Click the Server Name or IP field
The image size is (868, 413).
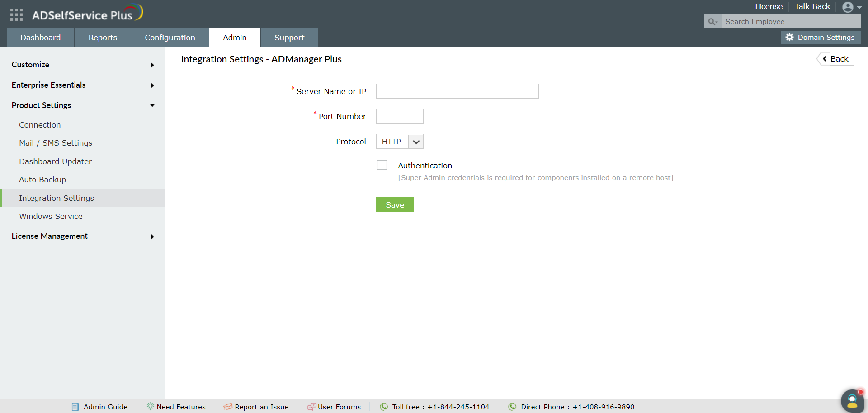(x=457, y=91)
